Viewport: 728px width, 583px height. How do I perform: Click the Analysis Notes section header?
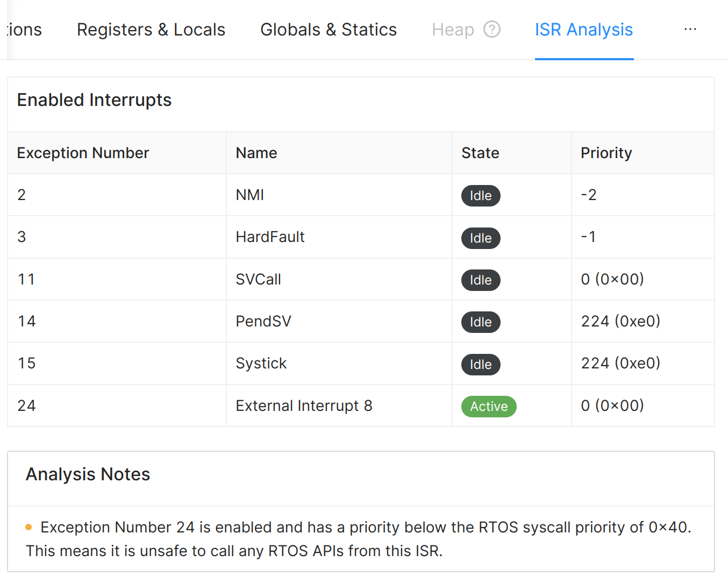pyautogui.click(x=88, y=474)
